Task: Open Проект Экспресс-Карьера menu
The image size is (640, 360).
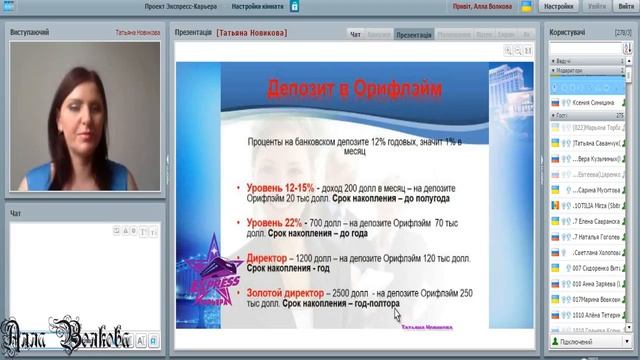Action: tap(180, 7)
